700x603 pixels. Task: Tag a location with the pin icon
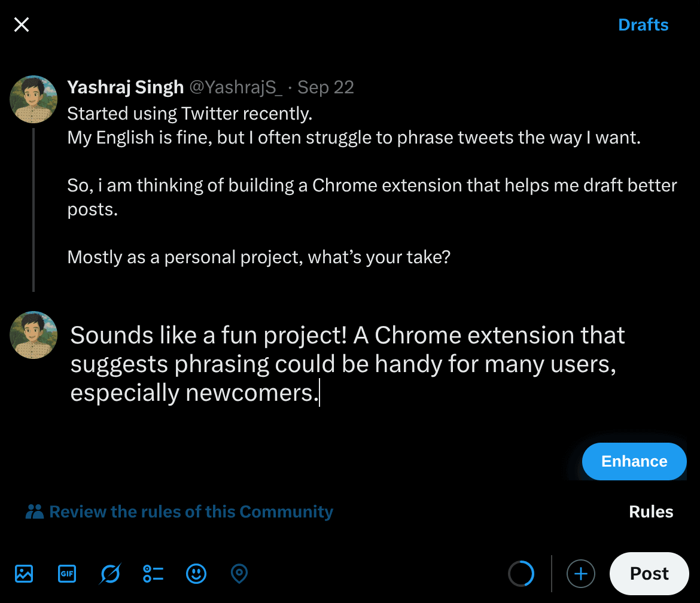(239, 574)
